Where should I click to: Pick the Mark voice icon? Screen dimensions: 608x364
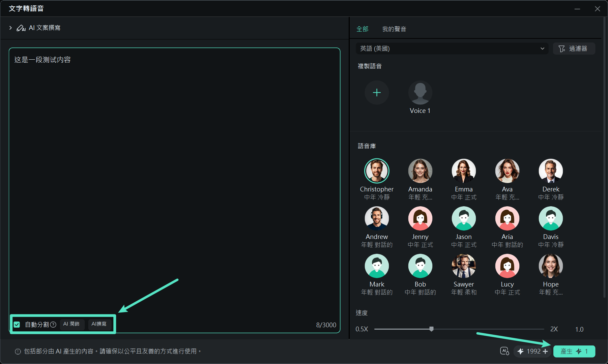click(377, 266)
